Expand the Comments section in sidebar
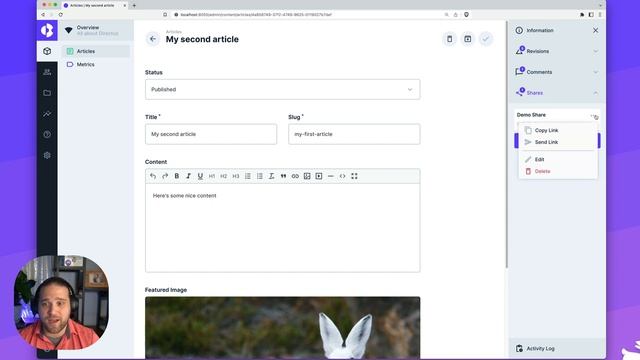The height and width of the screenshot is (360, 640). pos(557,72)
